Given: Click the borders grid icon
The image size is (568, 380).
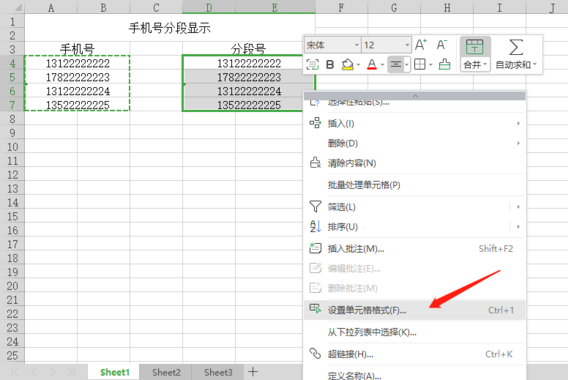Looking at the screenshot, I should tap(419, 64).
